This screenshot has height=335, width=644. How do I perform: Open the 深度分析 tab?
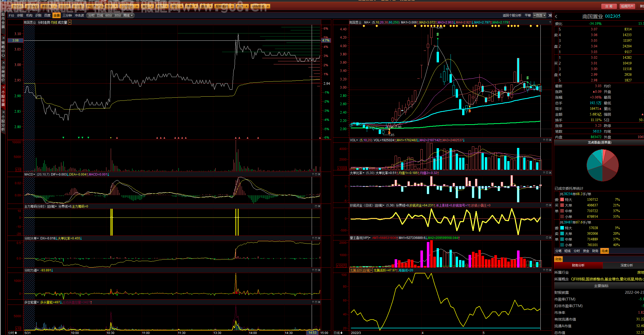click(x=626, y=265)
